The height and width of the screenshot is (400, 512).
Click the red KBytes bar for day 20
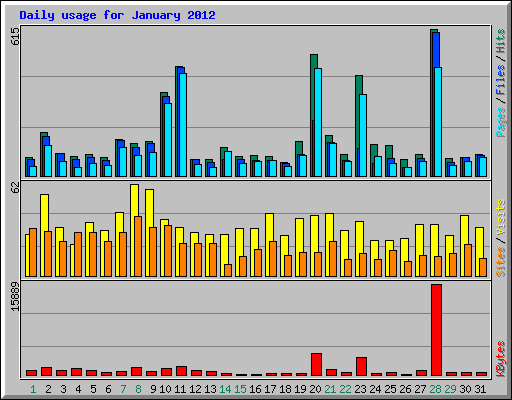tap(316, 365)
